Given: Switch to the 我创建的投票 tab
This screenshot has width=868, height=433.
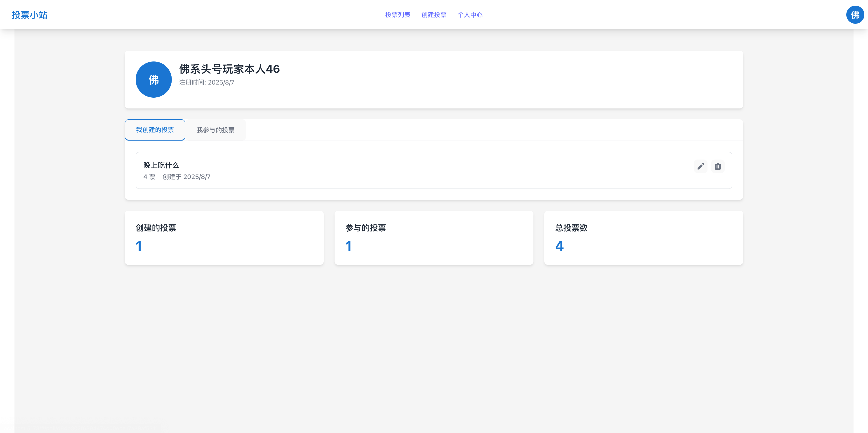Looking at the screenshot, I should click(x=155, y=130).
